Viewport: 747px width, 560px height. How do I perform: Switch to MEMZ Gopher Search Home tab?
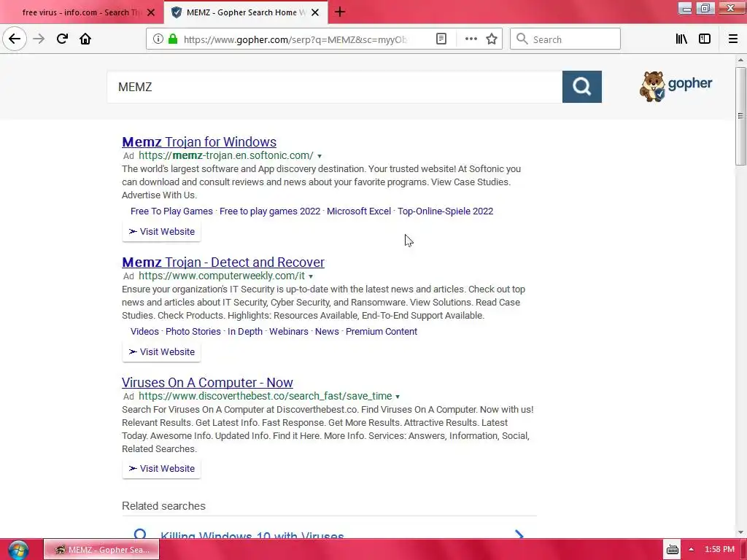(x=246, y=12)
